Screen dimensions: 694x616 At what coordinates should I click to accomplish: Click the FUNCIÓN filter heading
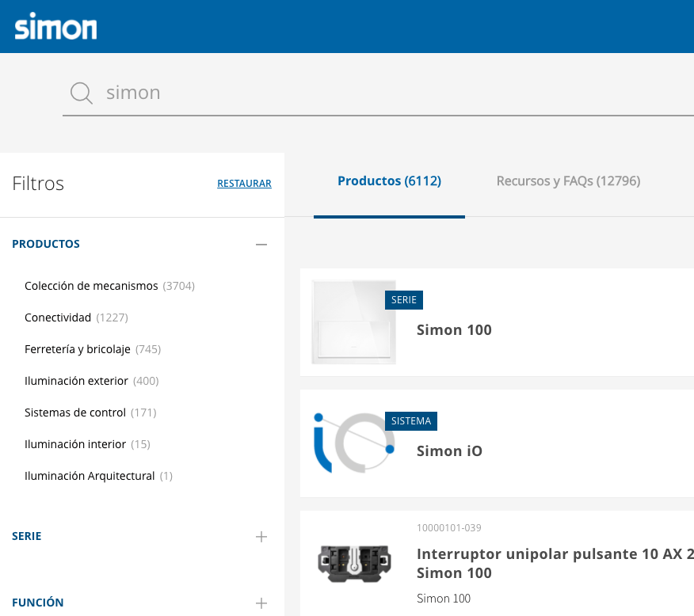coord(37,603)
